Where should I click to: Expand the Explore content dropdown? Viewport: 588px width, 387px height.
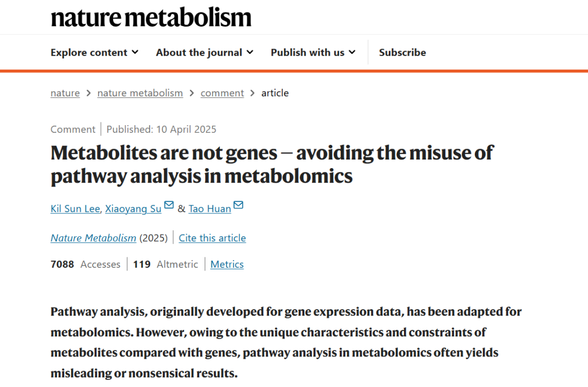click(x=94, y=52)
